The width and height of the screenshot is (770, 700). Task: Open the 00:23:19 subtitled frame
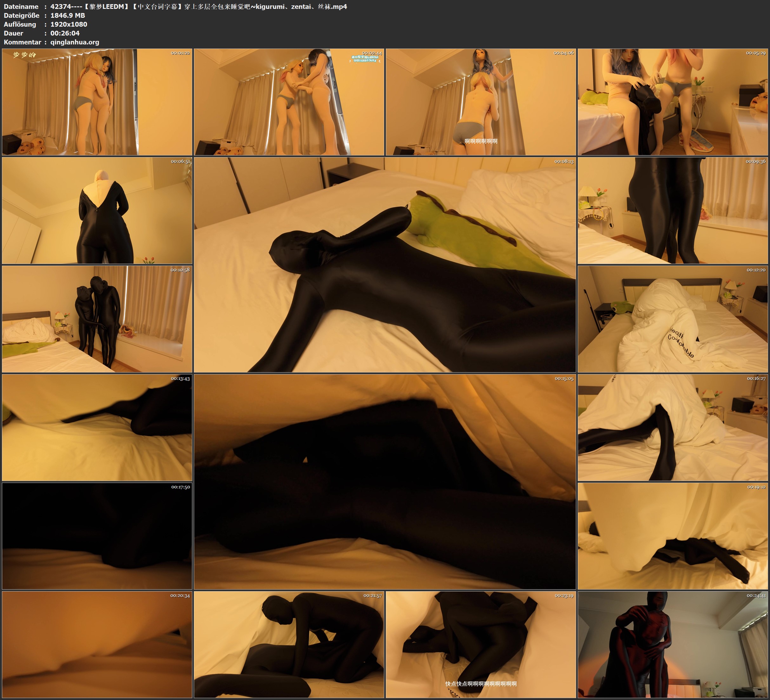[480, 644]
